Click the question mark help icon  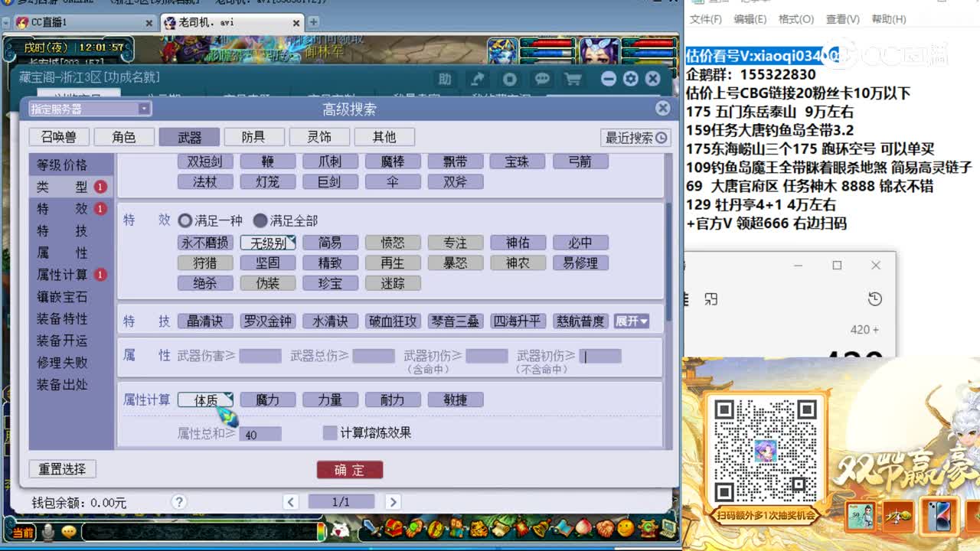[x=179, y=502]
